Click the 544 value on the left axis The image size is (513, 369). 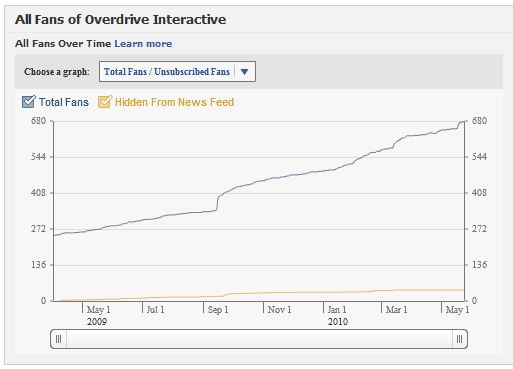[38, 157]
